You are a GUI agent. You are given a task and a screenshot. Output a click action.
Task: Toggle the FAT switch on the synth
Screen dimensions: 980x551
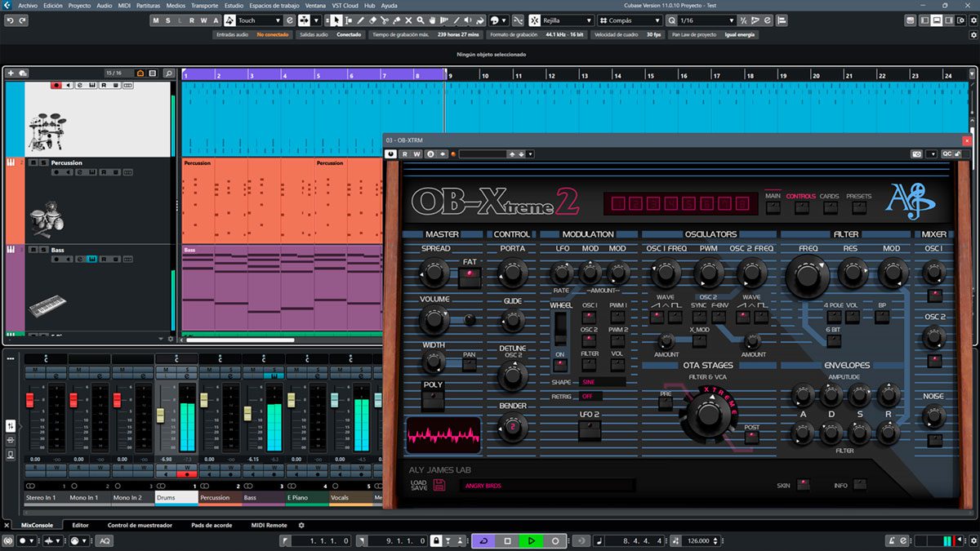point(470,278)
